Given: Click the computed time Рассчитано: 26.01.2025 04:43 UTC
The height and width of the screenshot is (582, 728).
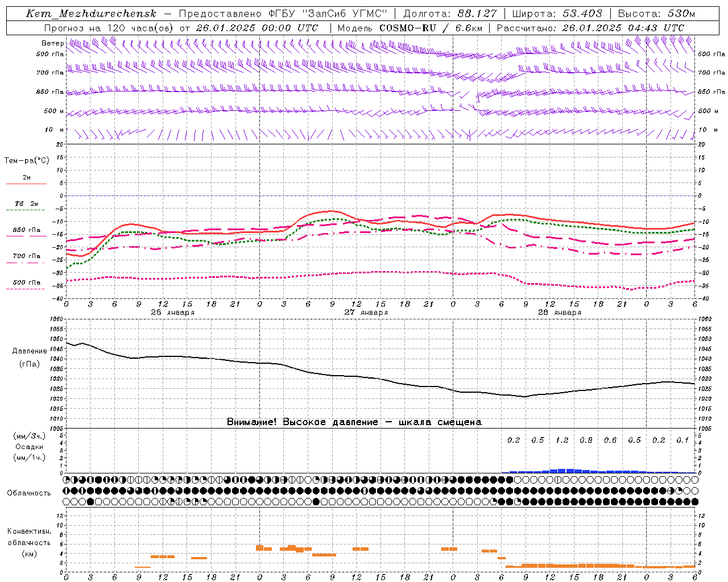Looking at the screenshot, I should (x=590, y=28).
